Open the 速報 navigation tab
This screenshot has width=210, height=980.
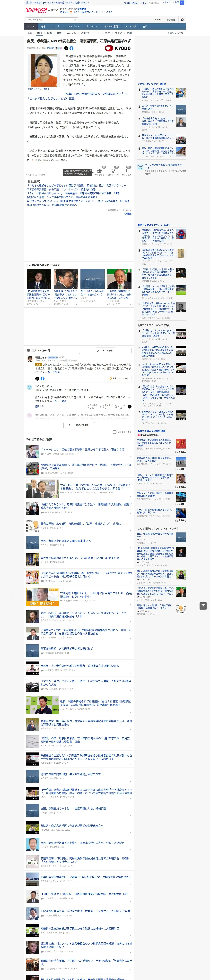tap(43, 27)
